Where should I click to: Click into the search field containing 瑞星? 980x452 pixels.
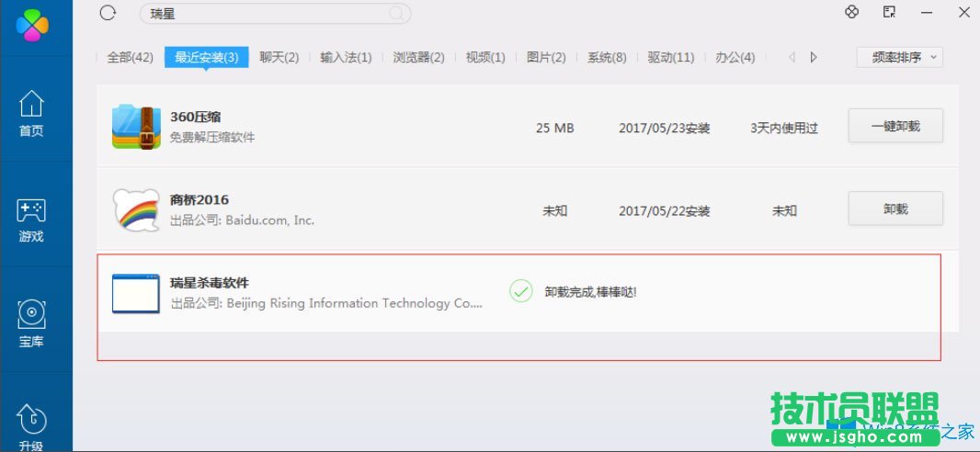coord(275,13)
